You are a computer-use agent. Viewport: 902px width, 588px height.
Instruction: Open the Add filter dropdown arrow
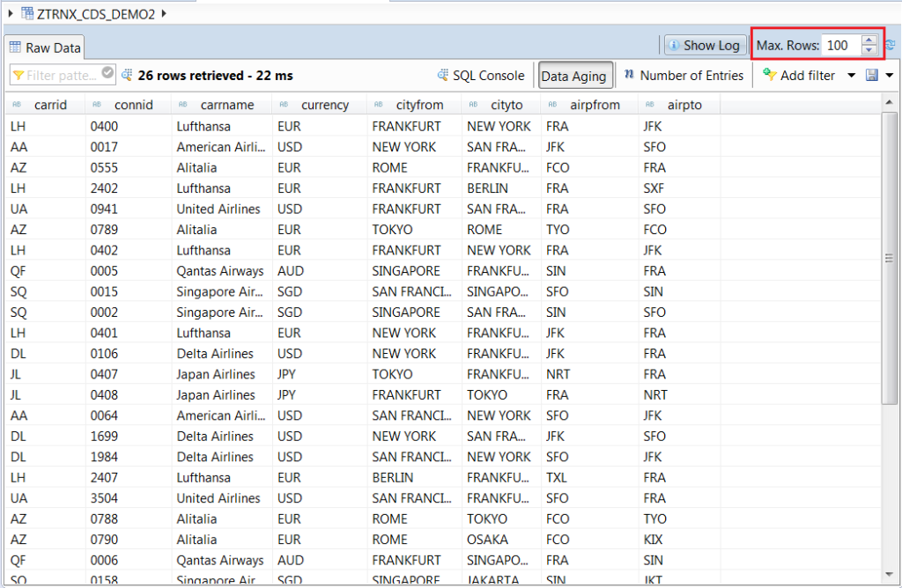852,76
